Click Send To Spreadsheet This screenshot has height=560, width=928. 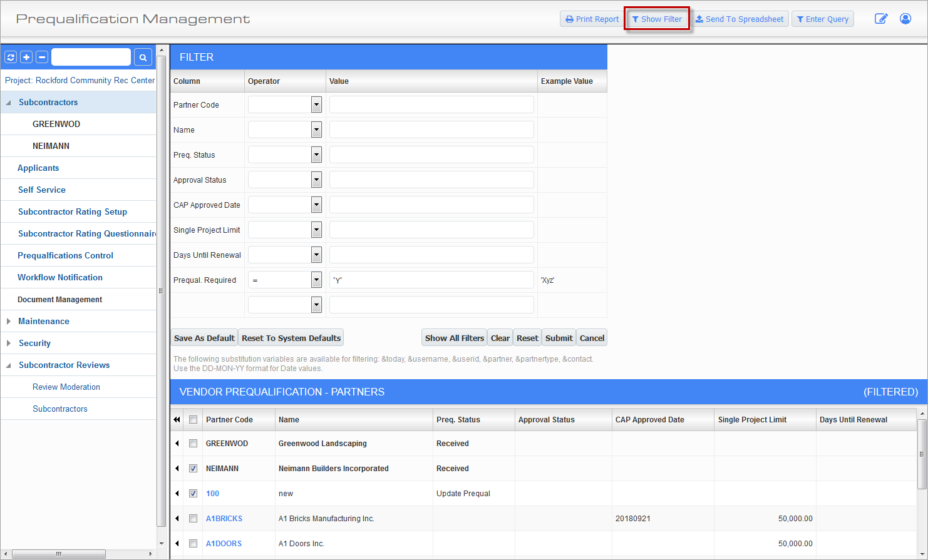coord(740,19)
